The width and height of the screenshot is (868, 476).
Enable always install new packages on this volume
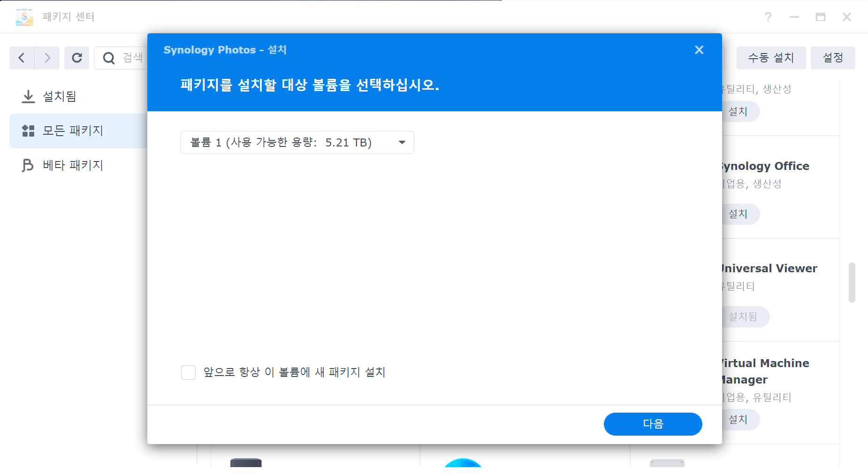click(x=188, y=372)
